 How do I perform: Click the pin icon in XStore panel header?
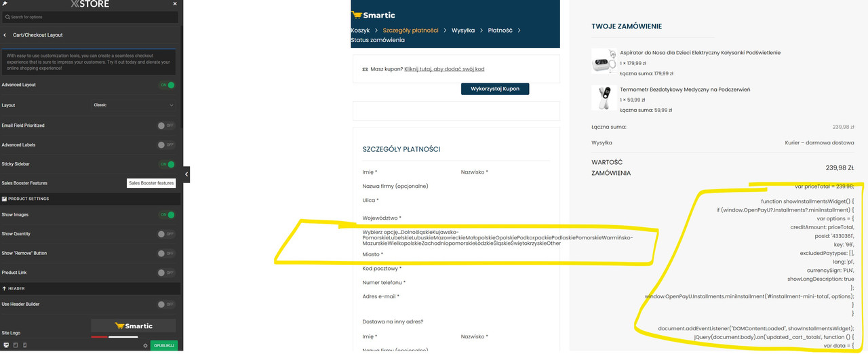5,3
